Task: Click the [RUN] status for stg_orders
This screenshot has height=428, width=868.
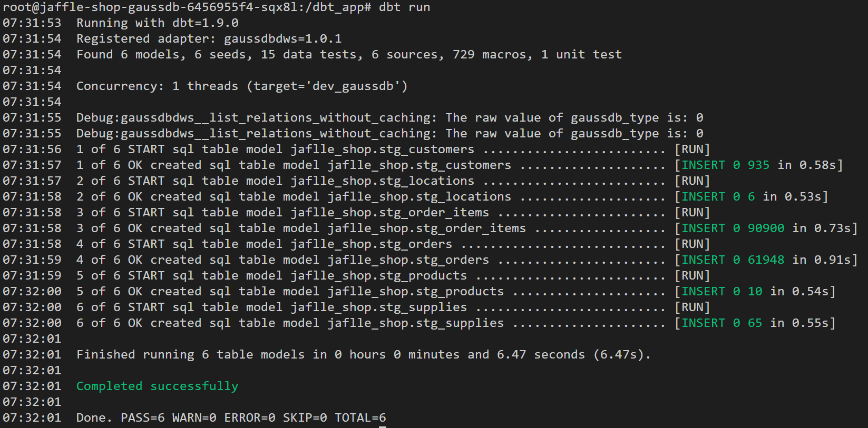Action: tap(692, 244)
